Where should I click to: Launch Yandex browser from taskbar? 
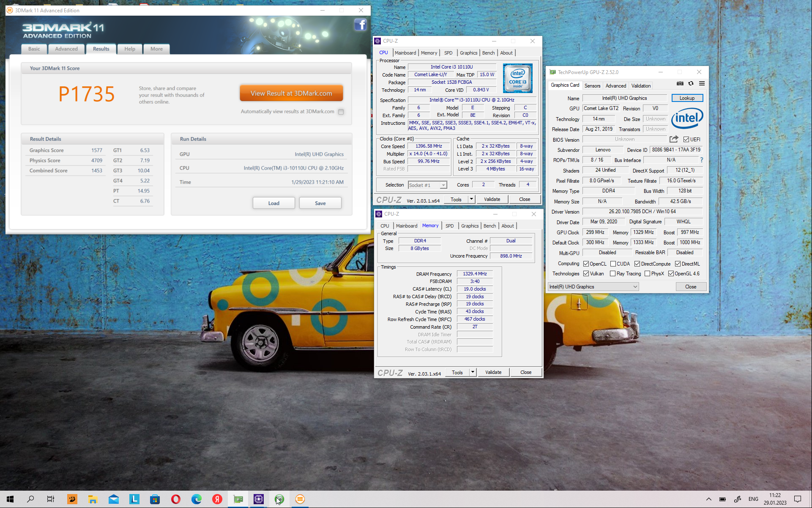[x=217, y=499]
